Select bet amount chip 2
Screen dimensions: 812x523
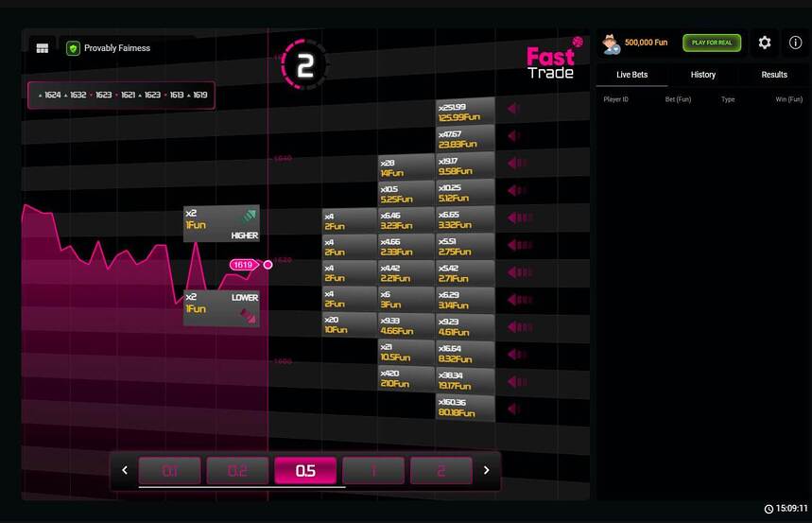click(x=441, y=471)
